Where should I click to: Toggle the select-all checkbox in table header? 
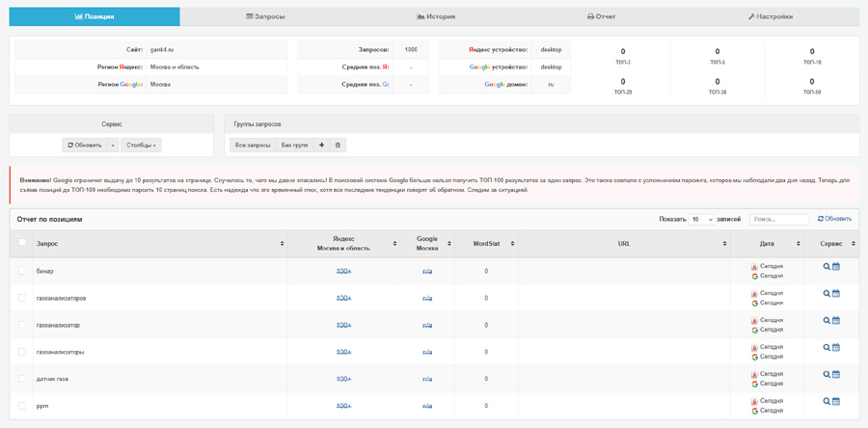(22, 242)
